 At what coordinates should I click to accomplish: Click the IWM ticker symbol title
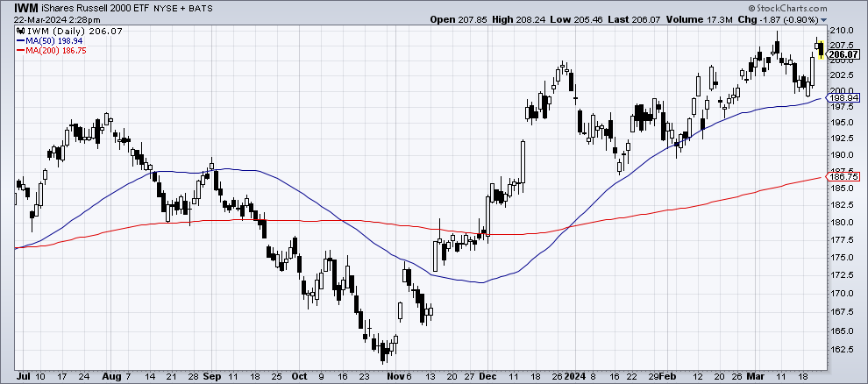click(25, 8)
